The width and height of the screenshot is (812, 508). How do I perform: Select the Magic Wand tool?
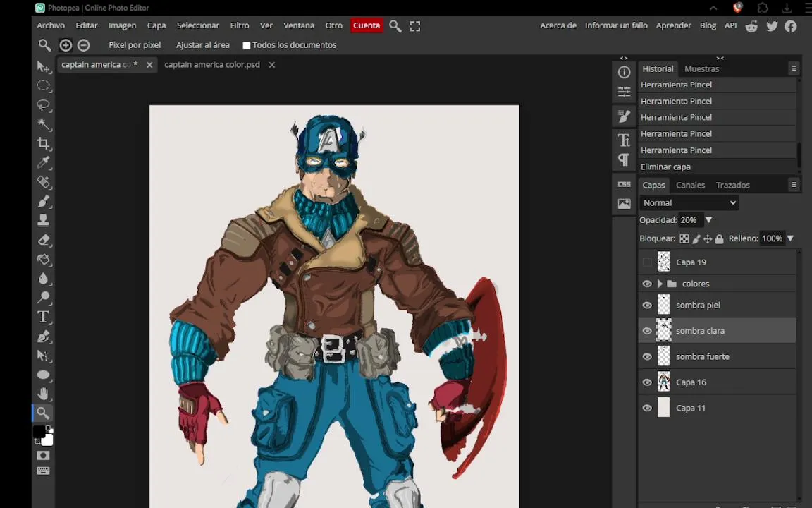[x=44, y=124]
